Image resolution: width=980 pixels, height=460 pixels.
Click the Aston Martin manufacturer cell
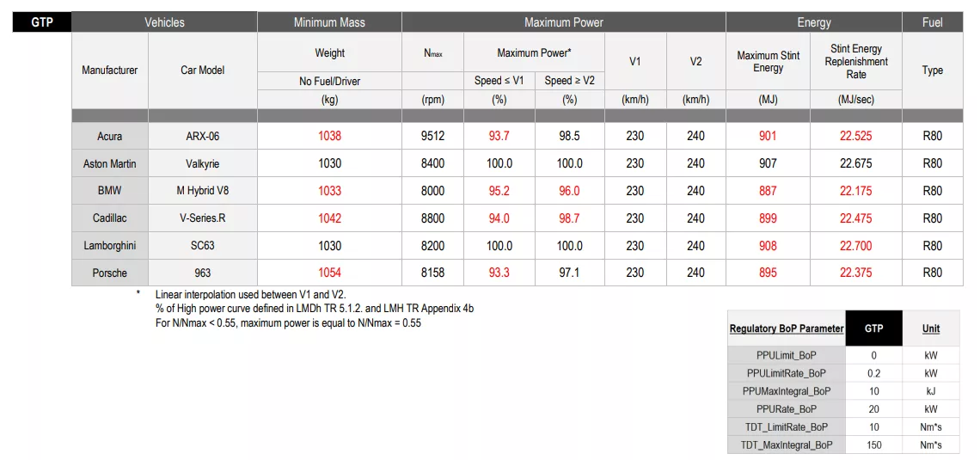point(109,163)
